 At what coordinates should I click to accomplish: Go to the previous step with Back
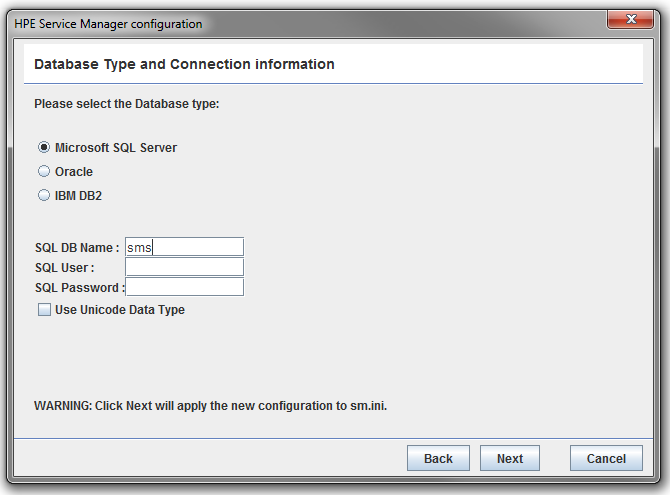438,458
